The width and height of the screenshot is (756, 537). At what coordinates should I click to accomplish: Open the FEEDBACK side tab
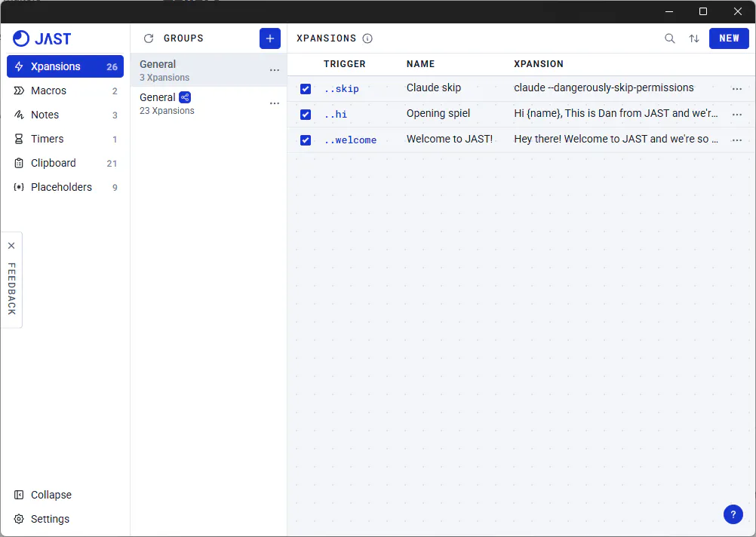coord(11,289)
